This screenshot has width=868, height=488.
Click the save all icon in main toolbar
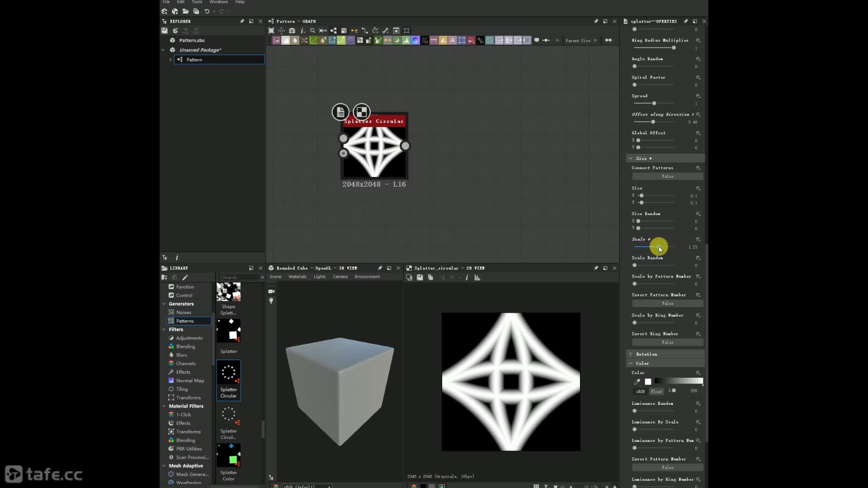(196, 11)
